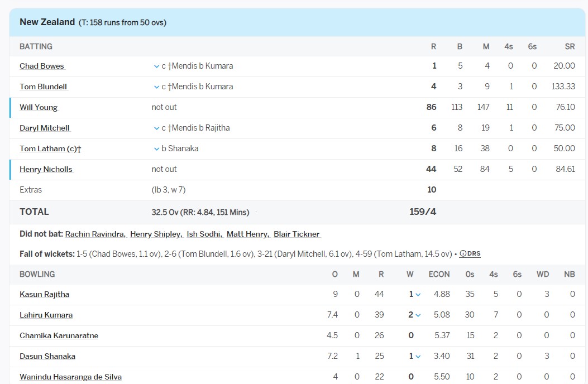Open Tom Latham captain profile link

(x=51, y=148)
